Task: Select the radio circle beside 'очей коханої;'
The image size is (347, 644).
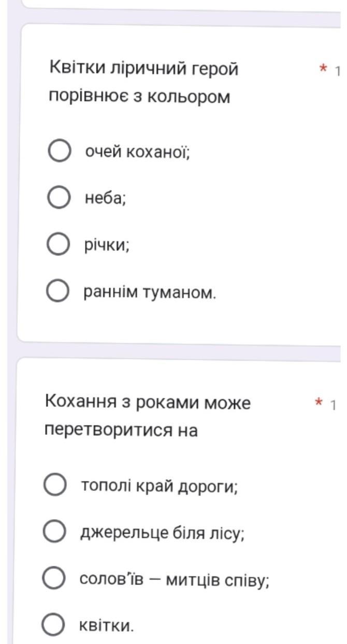Action: [x=59, y=151]
